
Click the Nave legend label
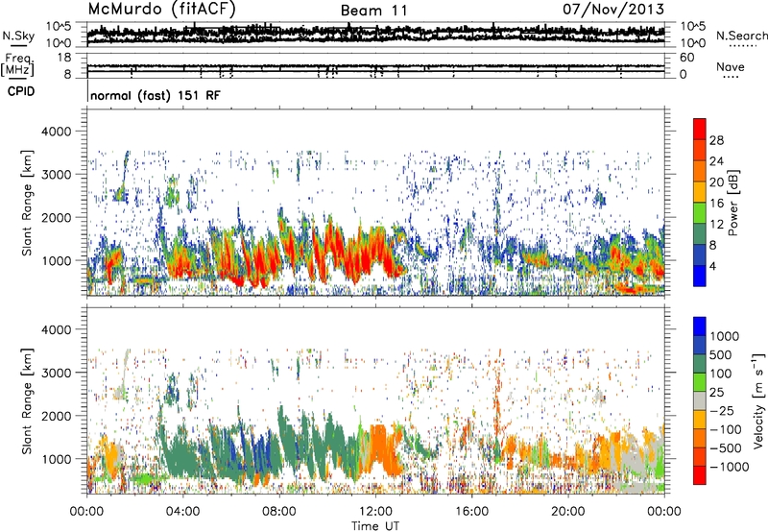[x=731, y=66]
